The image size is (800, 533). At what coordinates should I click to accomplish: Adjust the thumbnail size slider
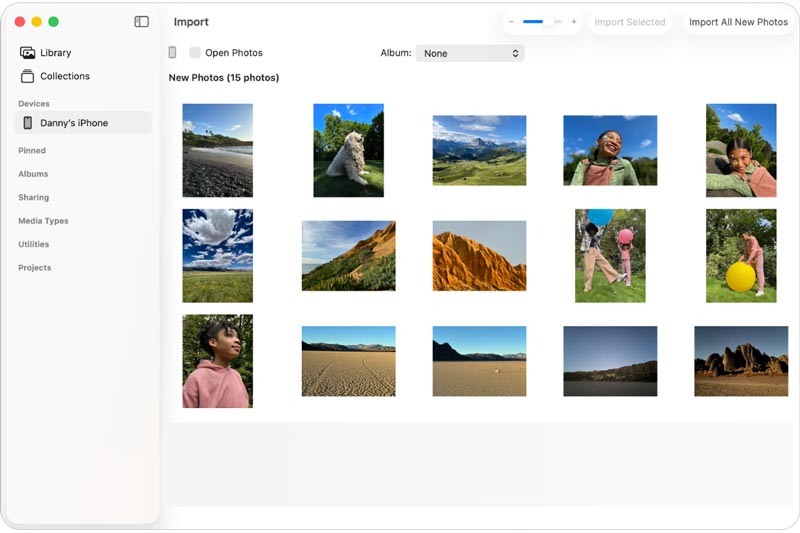[x=542, y=22]
